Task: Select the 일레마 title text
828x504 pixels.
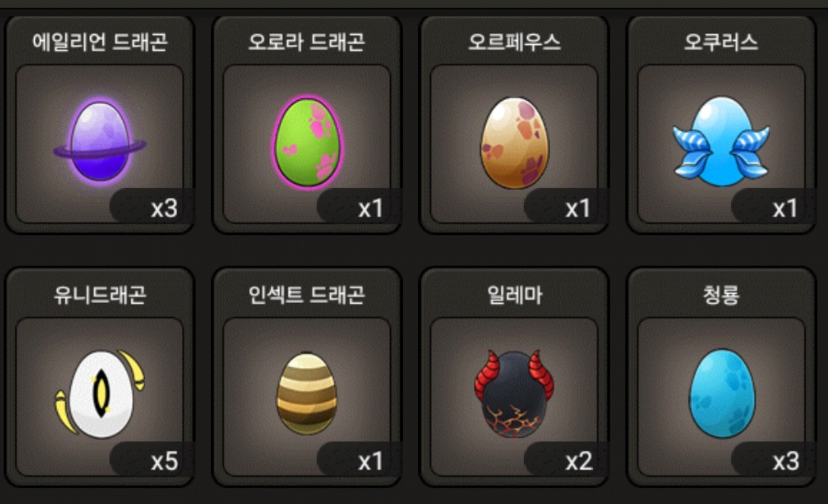Action: (x=515, y=295)
